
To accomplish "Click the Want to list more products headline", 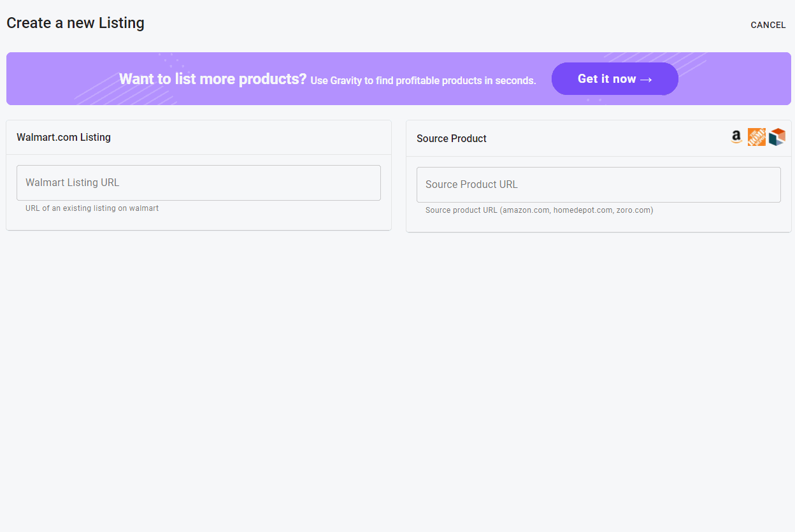I will point(213,79).
